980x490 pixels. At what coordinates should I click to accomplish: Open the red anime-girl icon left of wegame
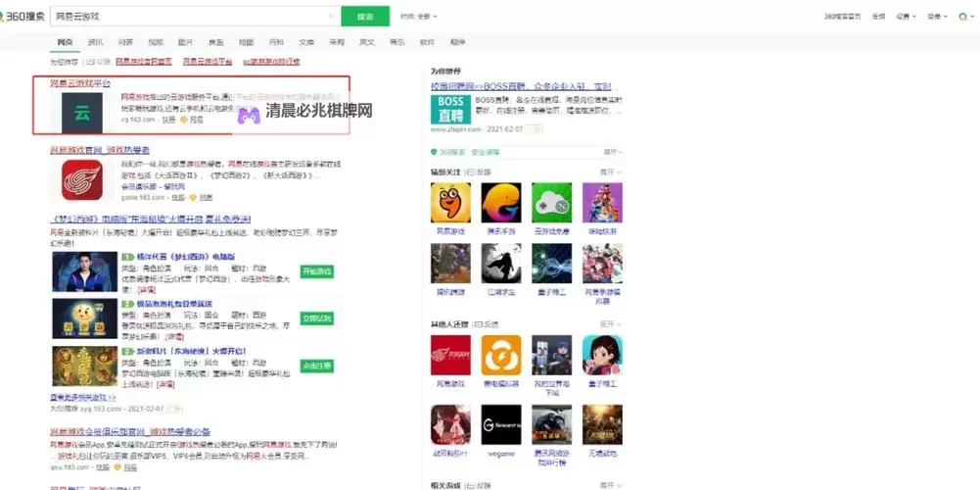(x=450, y=424)
